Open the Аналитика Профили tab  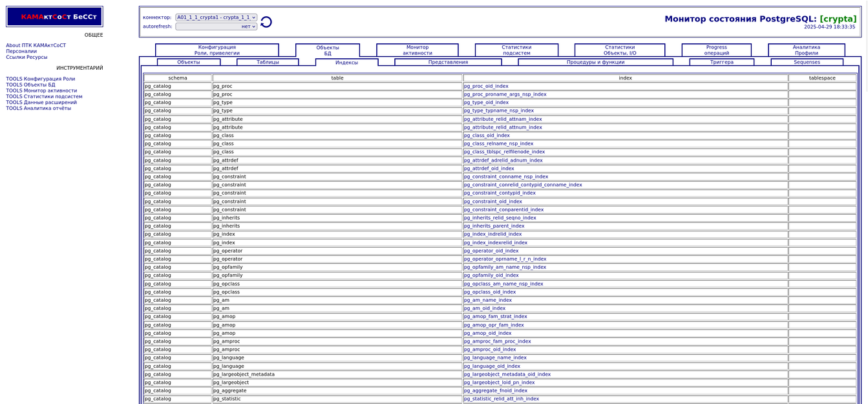(806, 50)
